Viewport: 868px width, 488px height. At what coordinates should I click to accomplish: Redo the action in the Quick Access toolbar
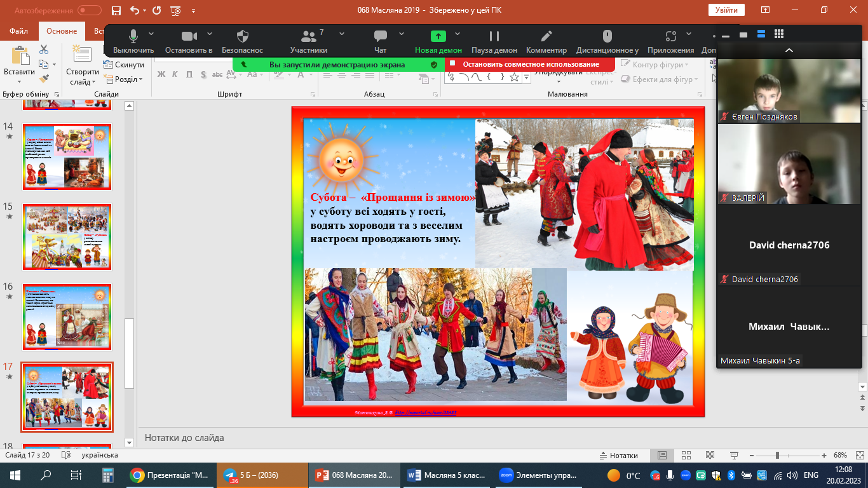point(156,10)
